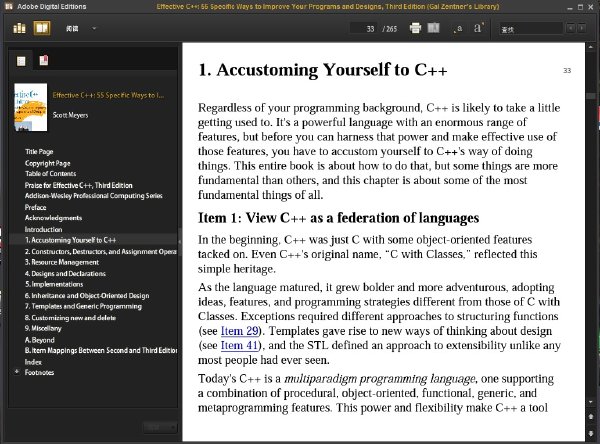Switch to Library view icon

click(20, 28)
